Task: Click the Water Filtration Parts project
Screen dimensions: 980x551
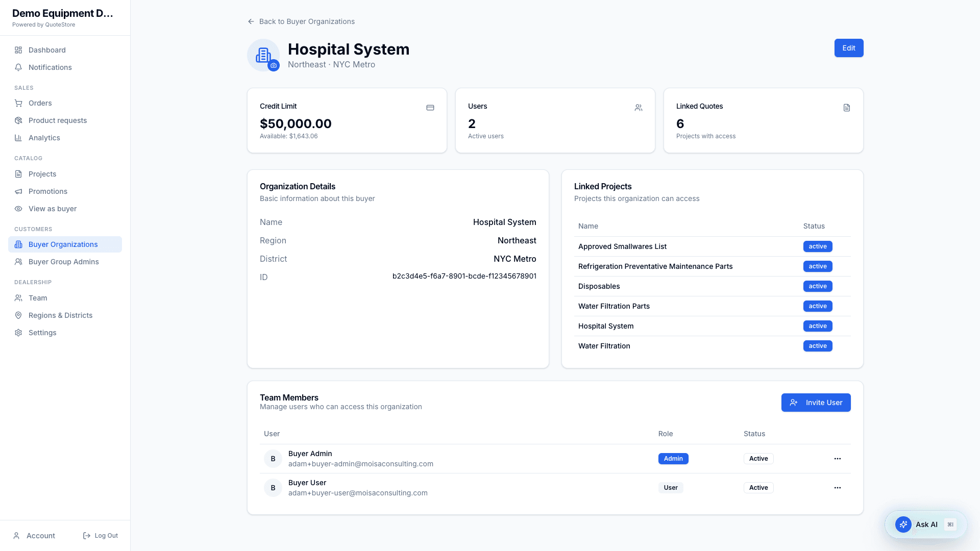Action: pos(614,306)
